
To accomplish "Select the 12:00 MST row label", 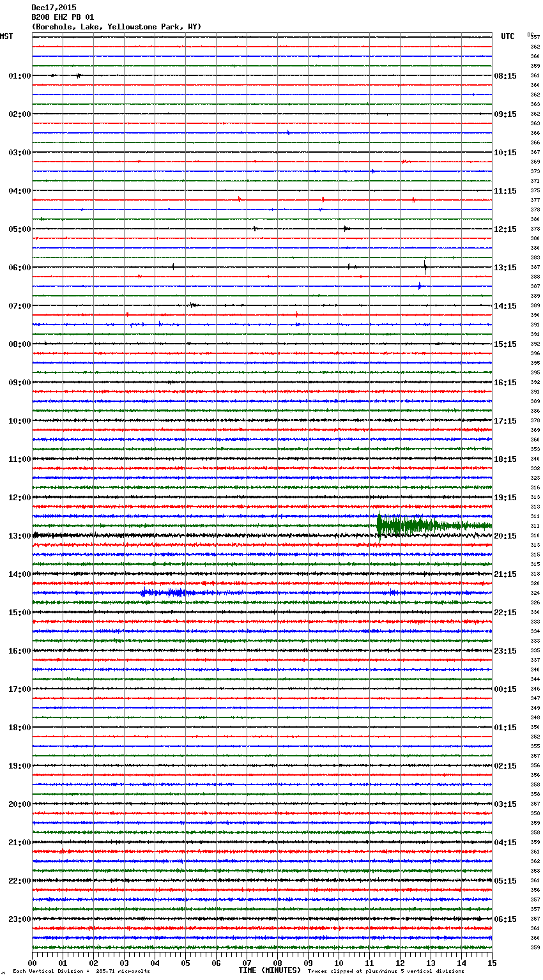I will point(20,498).
